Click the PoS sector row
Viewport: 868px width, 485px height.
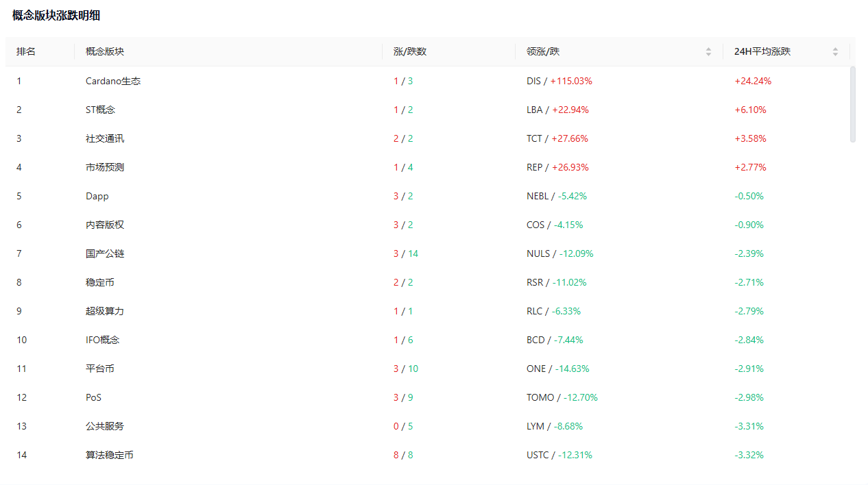click(93, 397)
